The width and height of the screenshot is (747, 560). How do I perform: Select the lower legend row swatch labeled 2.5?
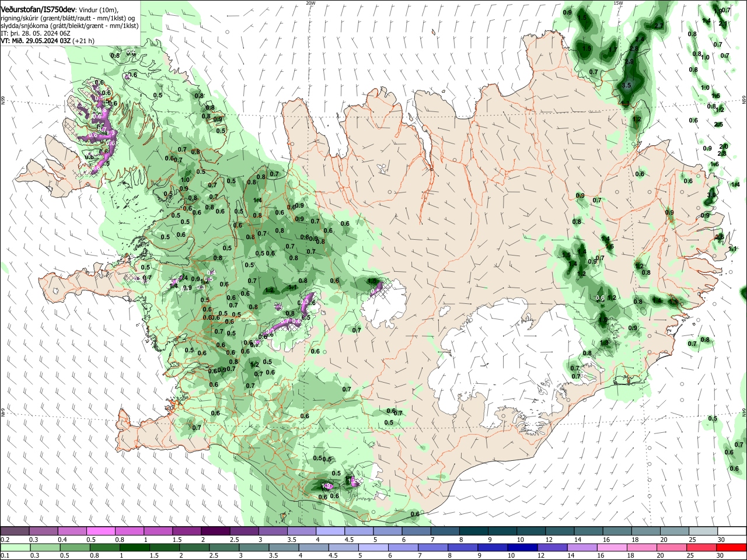tap(224, 547)
